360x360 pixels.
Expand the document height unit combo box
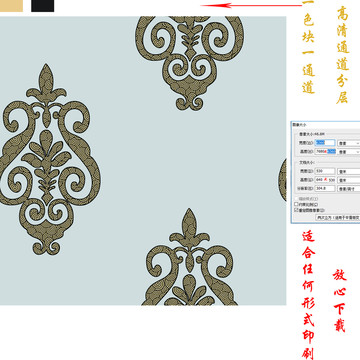pyautogui.click(x=349, y=180)
